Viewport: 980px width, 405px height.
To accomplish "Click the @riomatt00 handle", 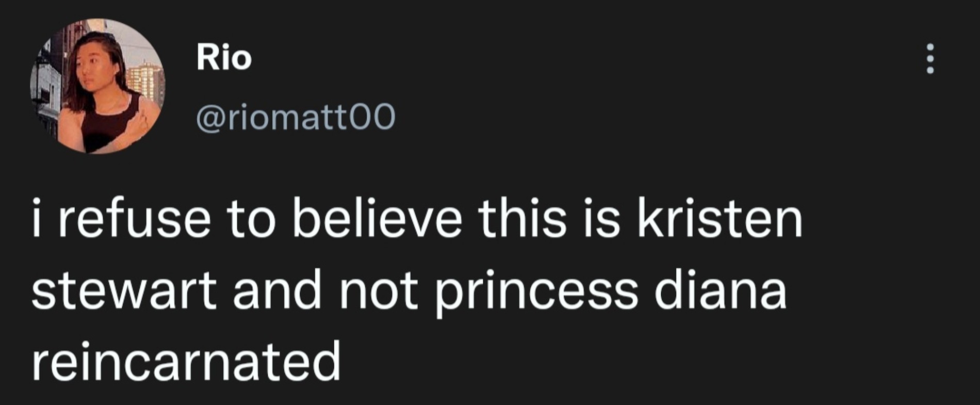I will click(296, 117).
